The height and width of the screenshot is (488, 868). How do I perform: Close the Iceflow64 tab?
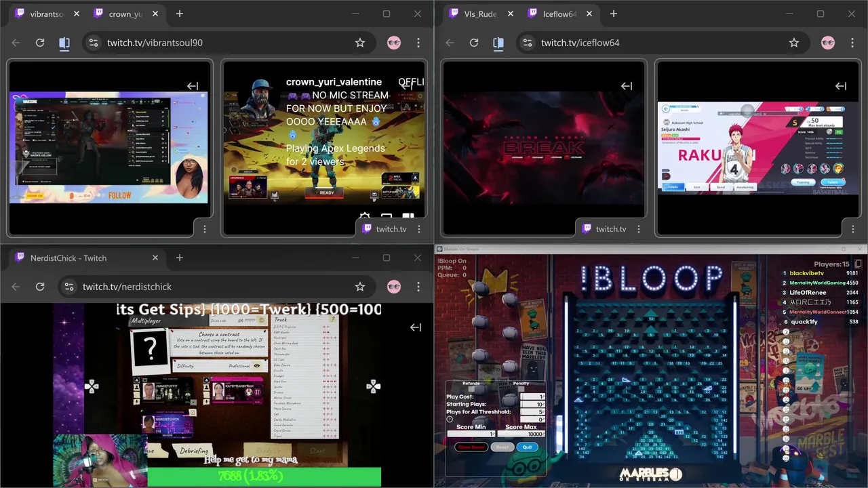click(589, 14)
